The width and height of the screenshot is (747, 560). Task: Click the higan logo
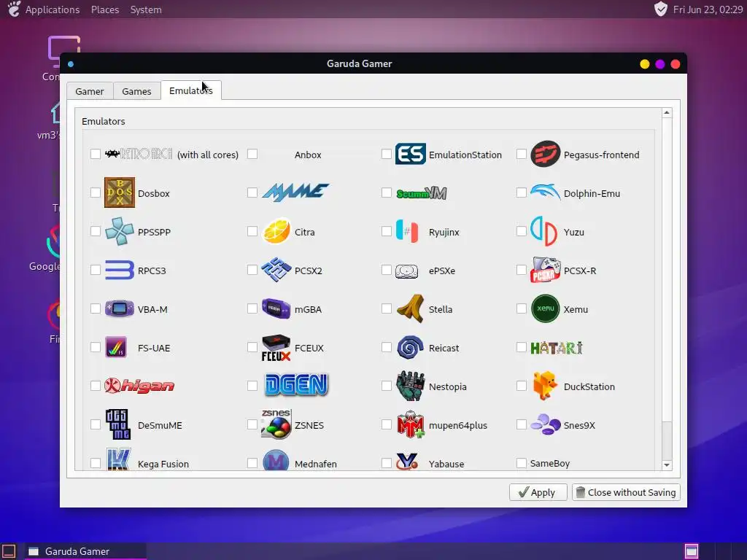point(139,385)
